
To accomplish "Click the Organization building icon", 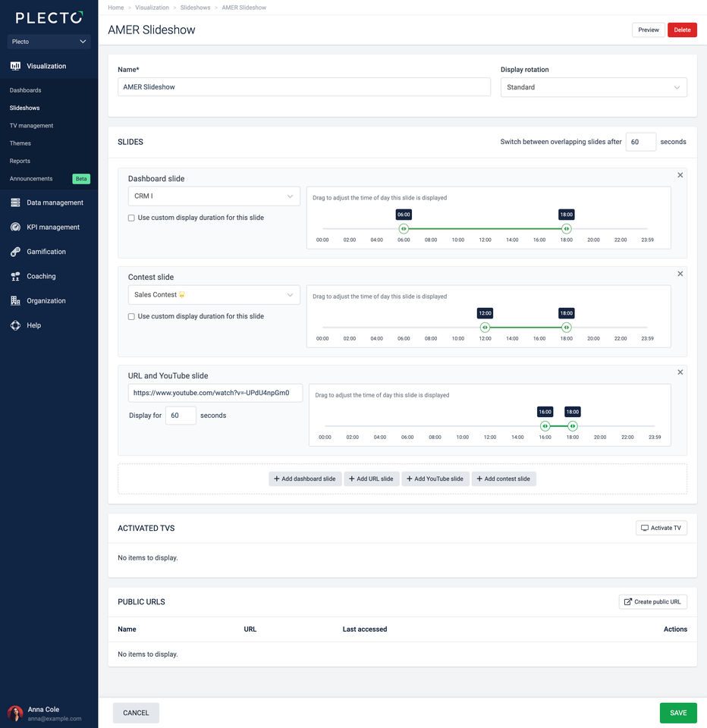I will click(15, 301).
